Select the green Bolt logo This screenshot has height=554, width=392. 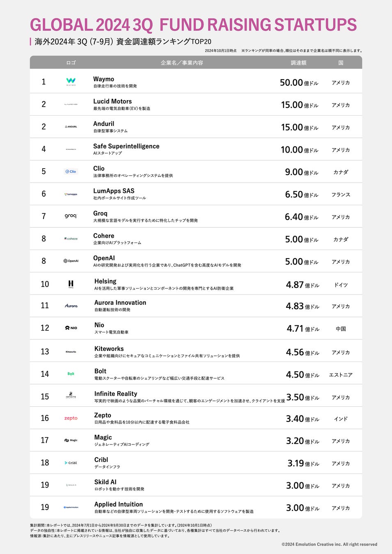pyautogui.click(x=71, y=374)
